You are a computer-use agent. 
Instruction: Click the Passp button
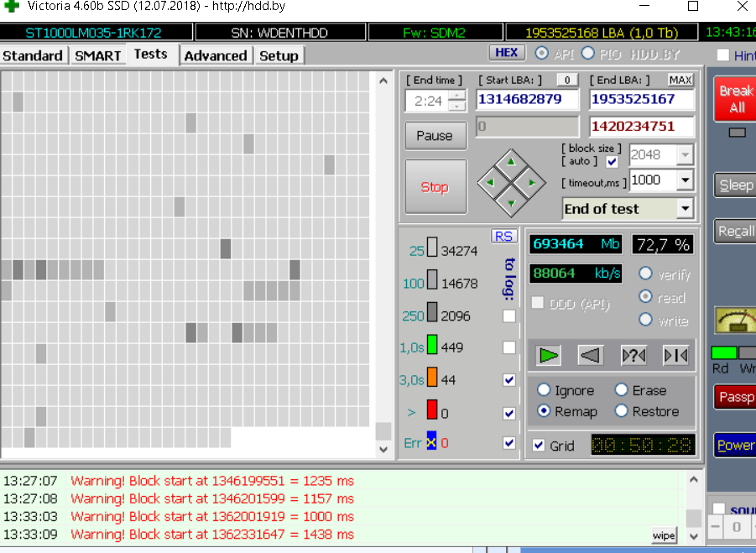[x=736, y=397]
